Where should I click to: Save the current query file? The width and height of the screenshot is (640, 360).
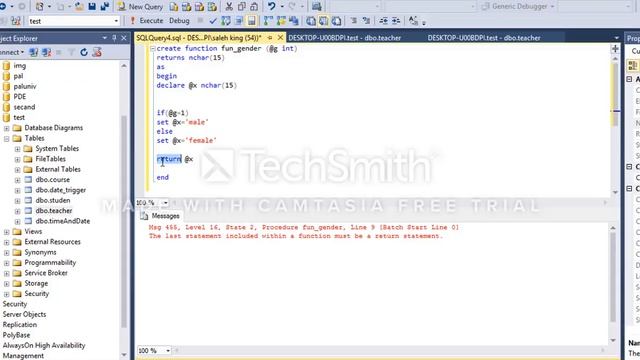(92, 7)
